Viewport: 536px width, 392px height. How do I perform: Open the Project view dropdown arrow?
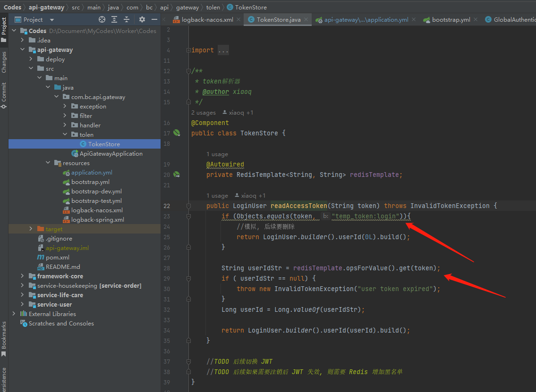point(52,20)
